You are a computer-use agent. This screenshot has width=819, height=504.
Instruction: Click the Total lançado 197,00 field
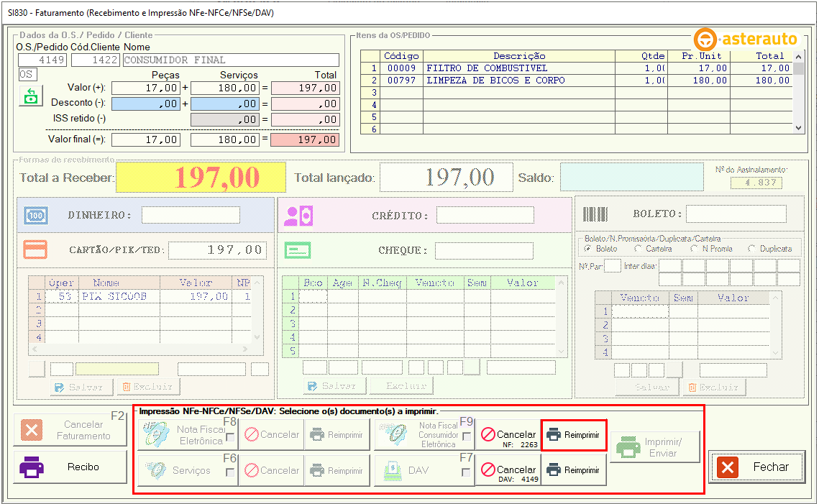[x=447, y=177]
